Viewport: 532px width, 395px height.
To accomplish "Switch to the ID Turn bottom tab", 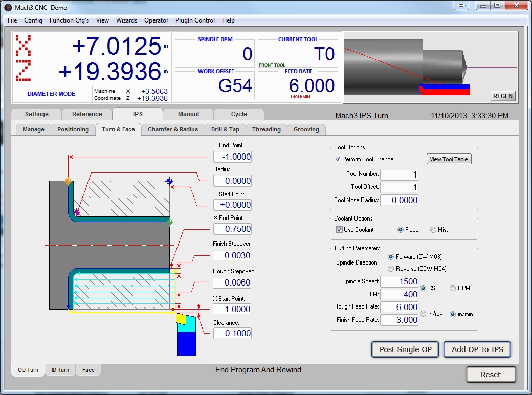I will [60, 370].
